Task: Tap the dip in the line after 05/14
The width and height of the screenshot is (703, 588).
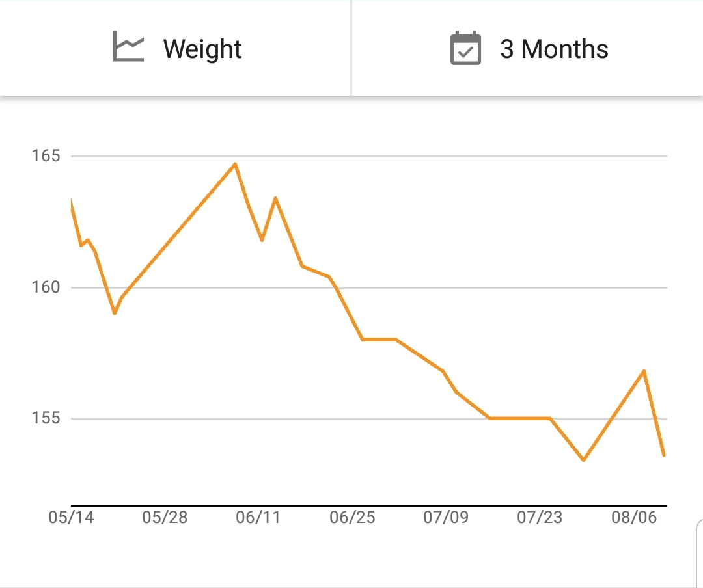Action: (x=115, y=313)
